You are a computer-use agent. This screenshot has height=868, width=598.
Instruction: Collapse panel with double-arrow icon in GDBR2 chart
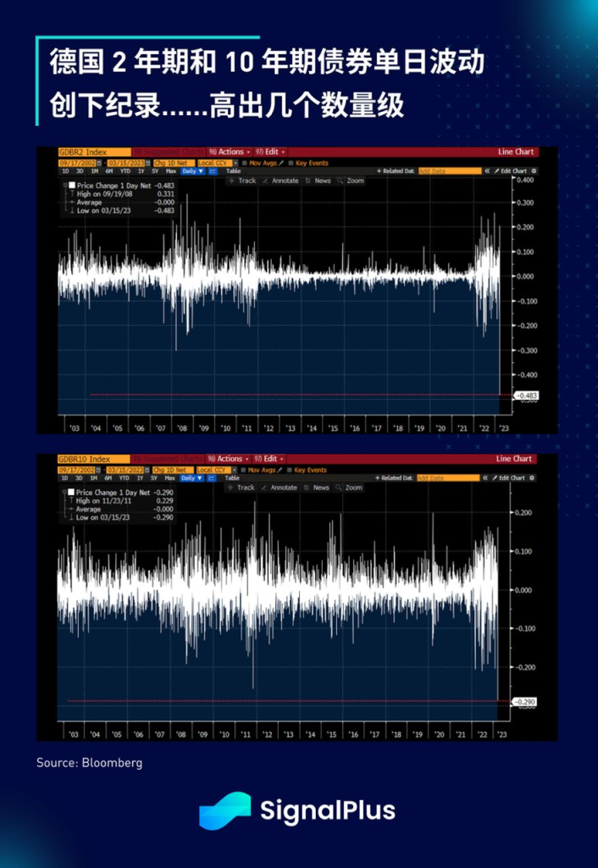[487, 171]
